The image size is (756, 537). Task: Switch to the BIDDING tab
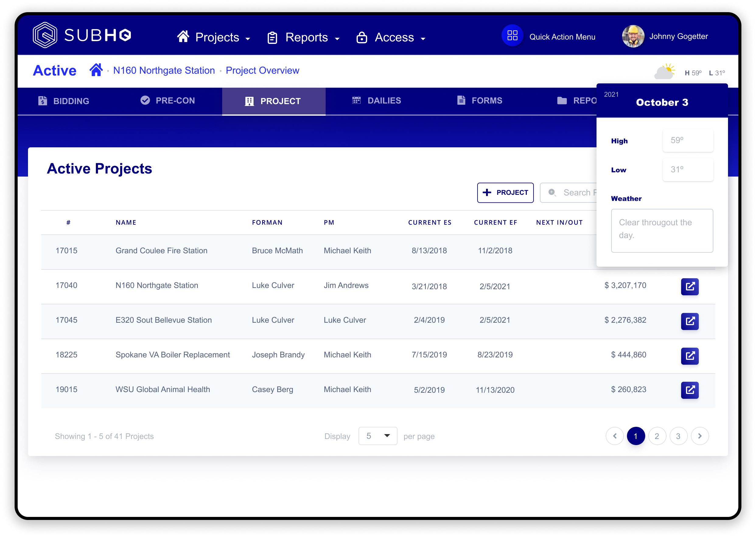click(x=64, y=101)
